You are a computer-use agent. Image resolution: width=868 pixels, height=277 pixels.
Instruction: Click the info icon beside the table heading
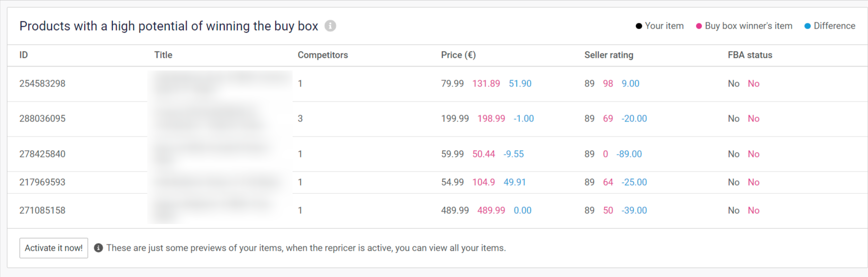(x=330, y=26)
